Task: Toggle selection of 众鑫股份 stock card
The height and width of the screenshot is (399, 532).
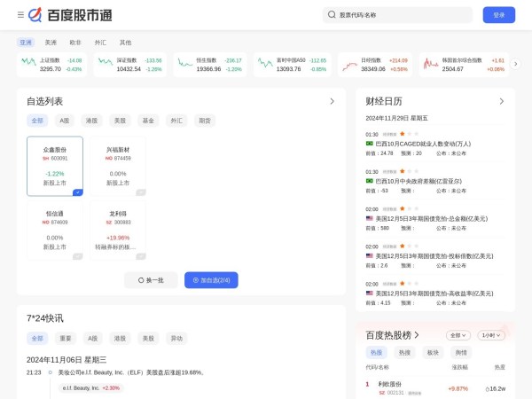Action: coord(78,192)
